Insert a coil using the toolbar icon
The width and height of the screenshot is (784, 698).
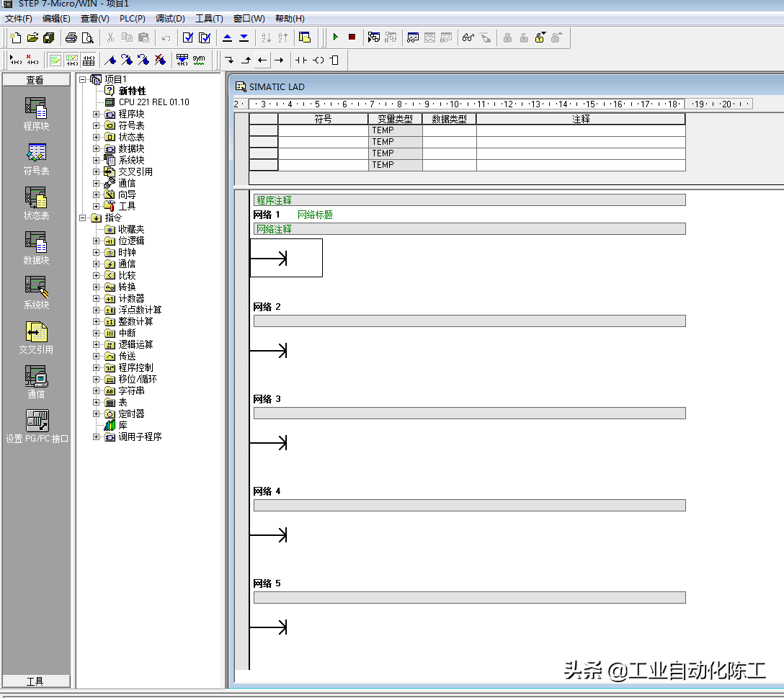318,60
